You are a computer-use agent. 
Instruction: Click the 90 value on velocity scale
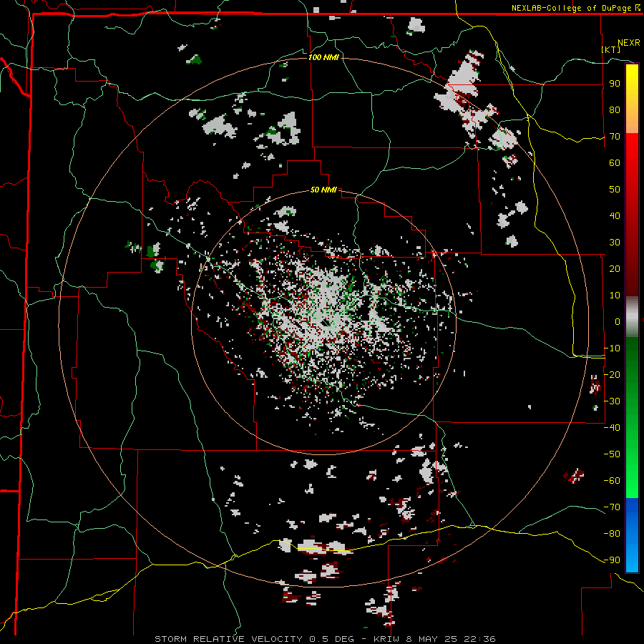click(615, 84)
